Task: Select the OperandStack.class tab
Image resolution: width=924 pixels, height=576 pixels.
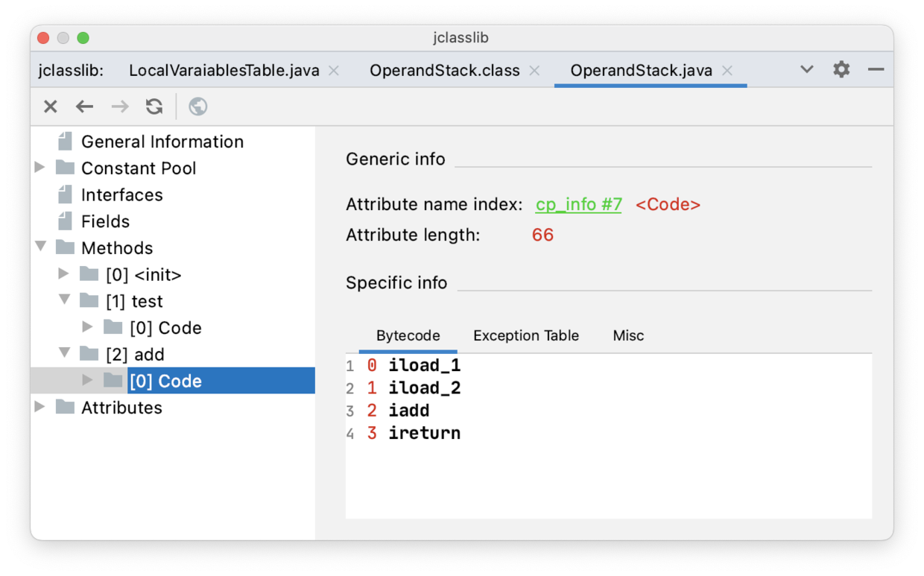Action: [x=444, y=71]
